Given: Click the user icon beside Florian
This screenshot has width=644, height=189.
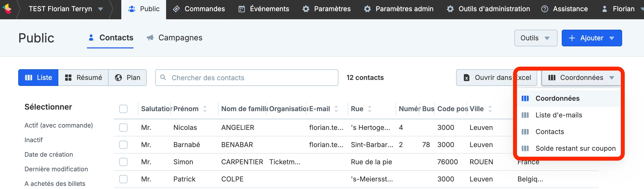Looking at the screenshot, I should click(x=604, y=9).
